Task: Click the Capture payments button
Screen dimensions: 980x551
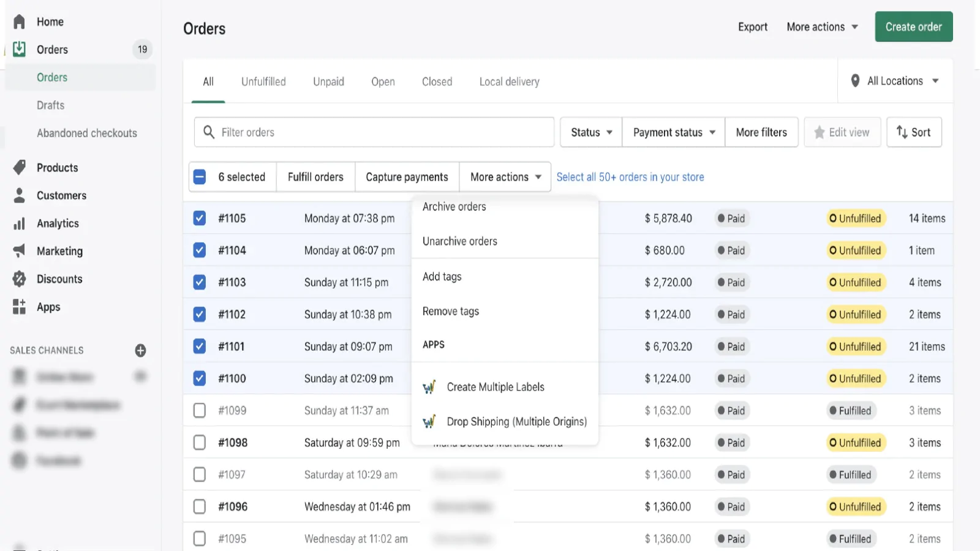Action: pyautogui.click(x=407, y=177)
